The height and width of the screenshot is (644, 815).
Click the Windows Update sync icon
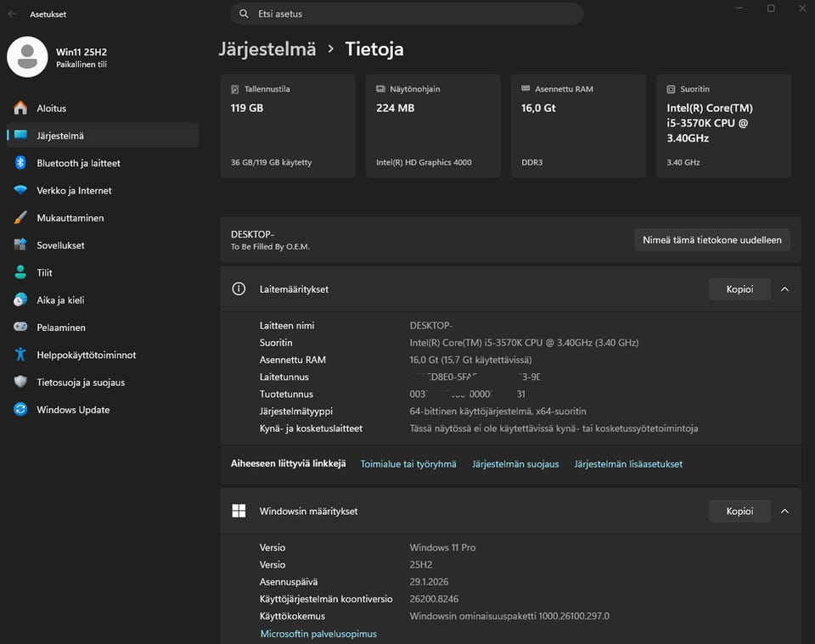tap(21, 410)
